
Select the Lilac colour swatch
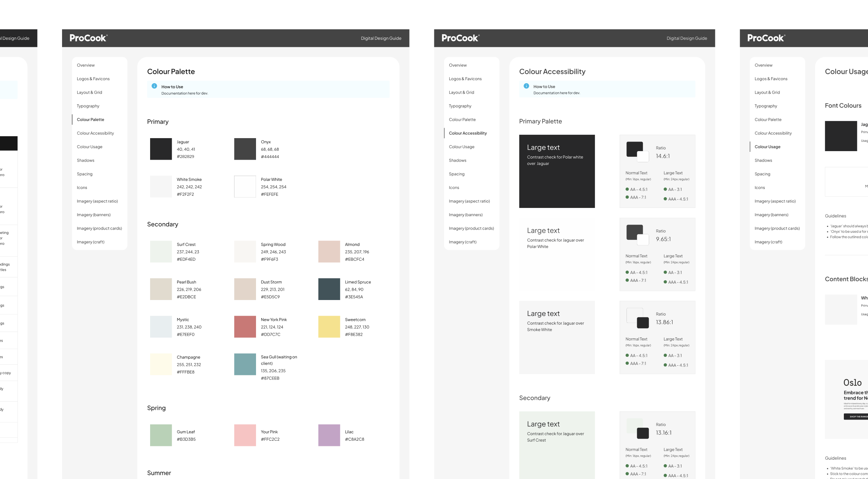329,435
